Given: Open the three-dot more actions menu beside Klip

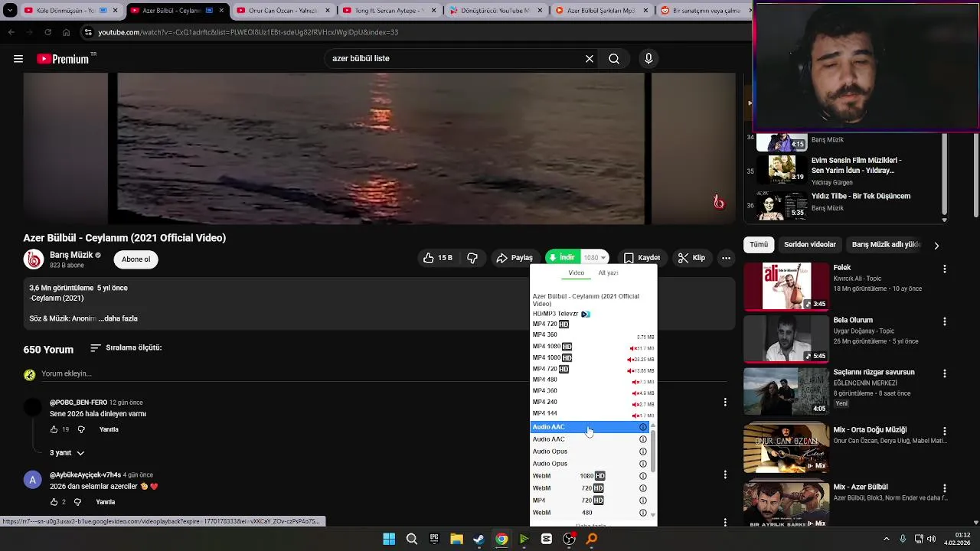Looking at the screenshot, I should tap(726, 259).
